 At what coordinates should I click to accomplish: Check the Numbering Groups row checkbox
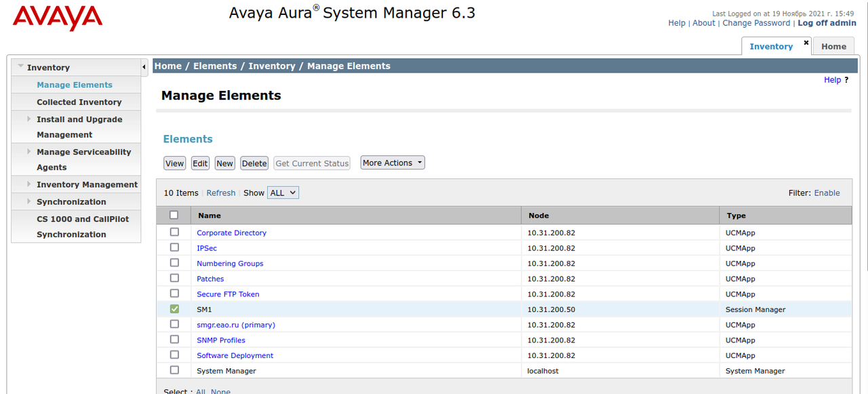click(174, 262)
